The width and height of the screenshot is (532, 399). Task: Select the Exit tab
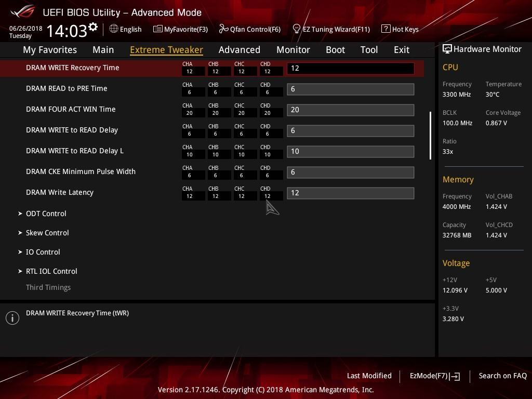[x=402, y=50]
